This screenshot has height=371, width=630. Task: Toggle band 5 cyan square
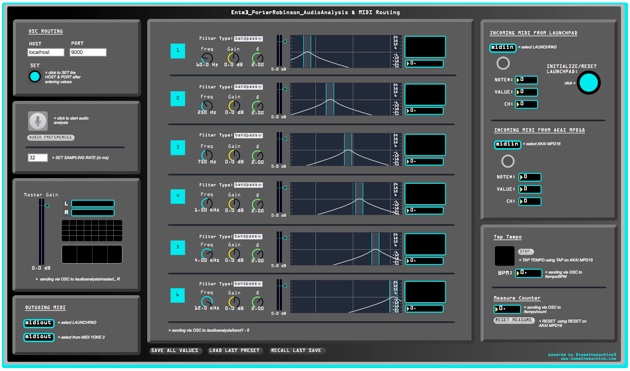coord(178,248)
